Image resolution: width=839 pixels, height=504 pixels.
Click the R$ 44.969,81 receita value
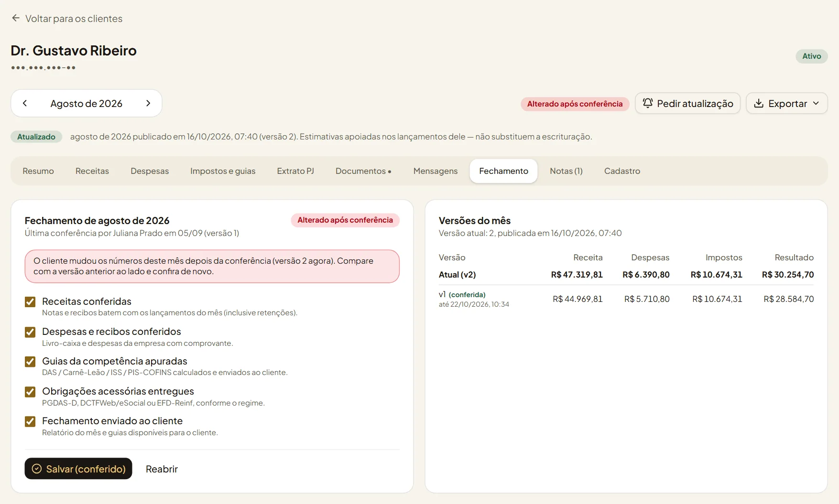pyautogui.click(x=577, y=299)
